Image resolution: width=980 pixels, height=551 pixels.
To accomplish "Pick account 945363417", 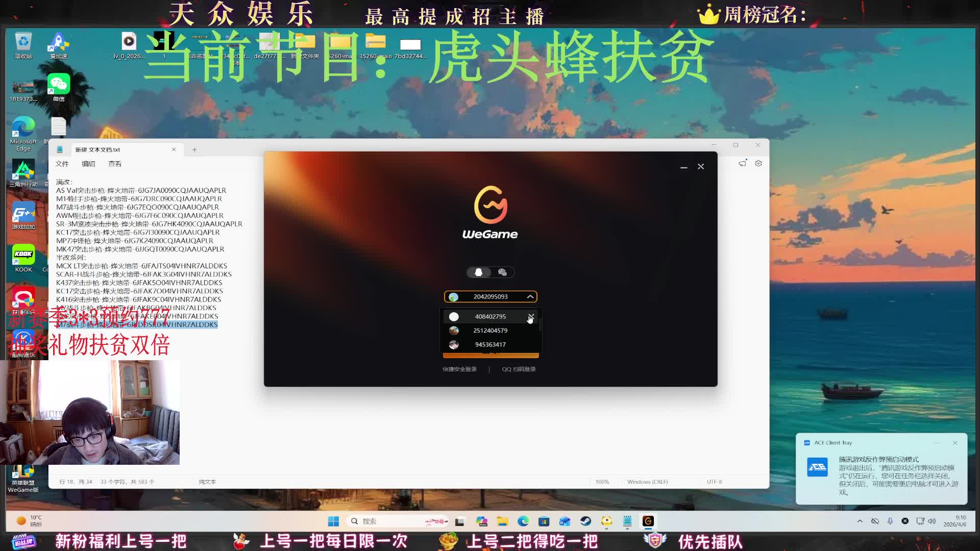I will [x=490, y=345].
